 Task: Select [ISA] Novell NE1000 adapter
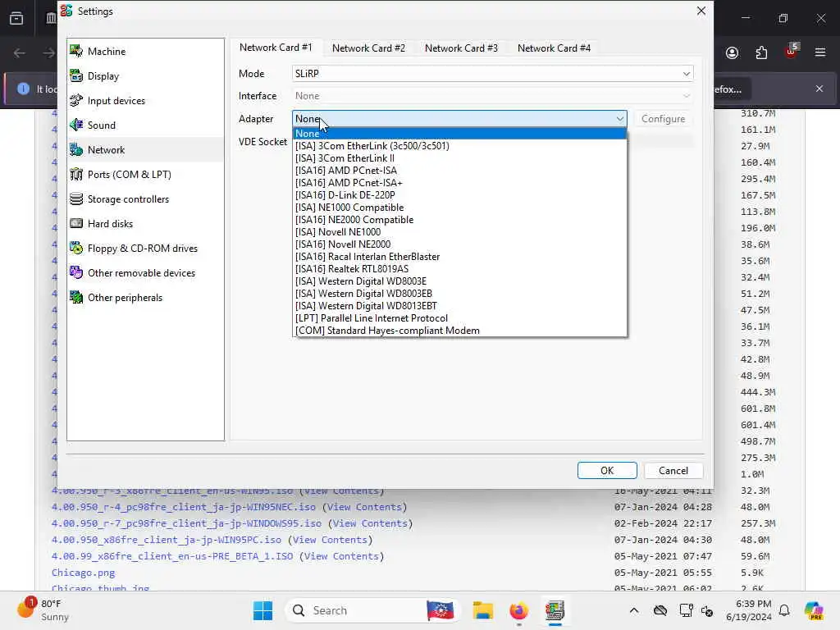pyautogui.click(x=459, y=232)
